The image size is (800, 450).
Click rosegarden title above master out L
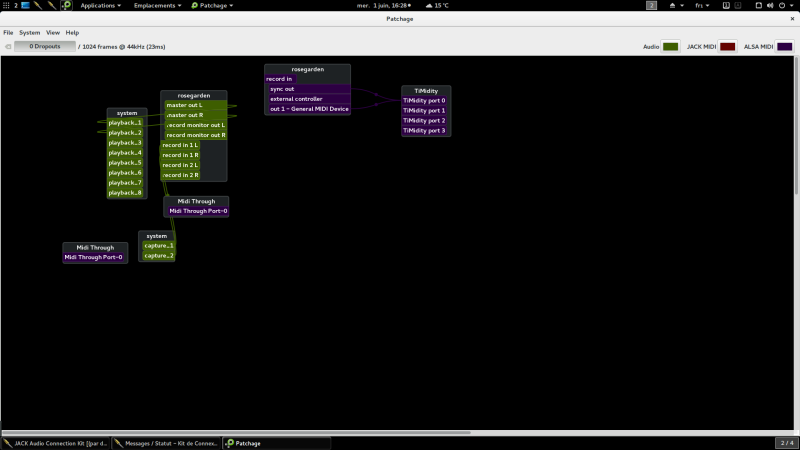[194, 95]
